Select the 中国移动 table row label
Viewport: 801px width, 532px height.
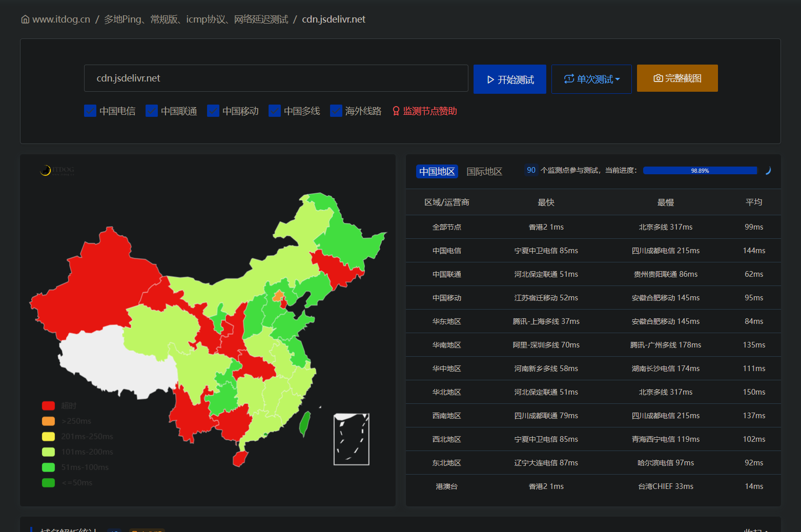point(447,298)
